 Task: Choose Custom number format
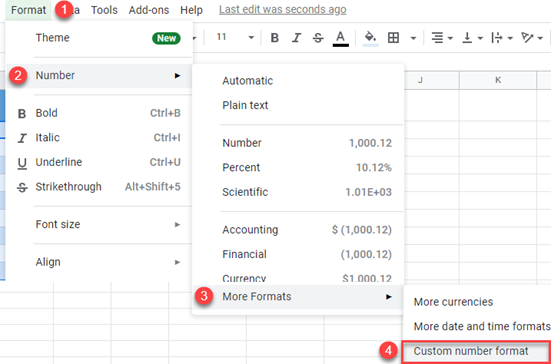[476, 351]
